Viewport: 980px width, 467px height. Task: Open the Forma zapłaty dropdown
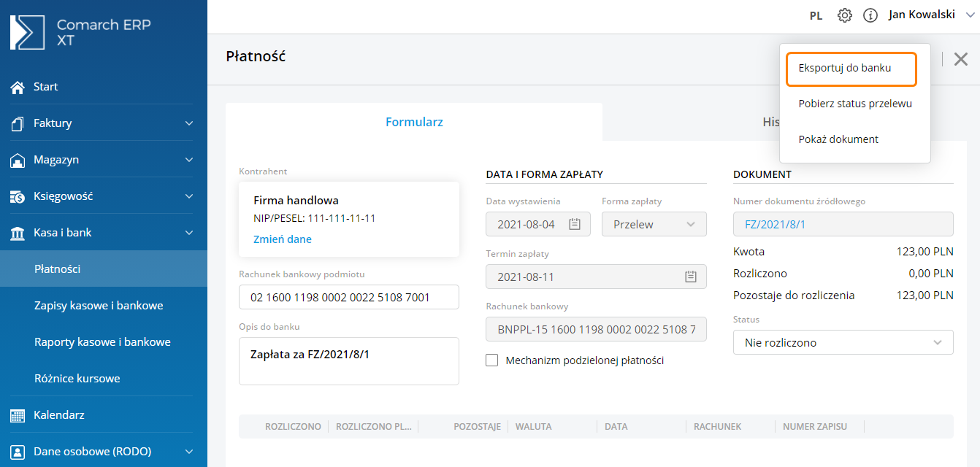(654, 225)
